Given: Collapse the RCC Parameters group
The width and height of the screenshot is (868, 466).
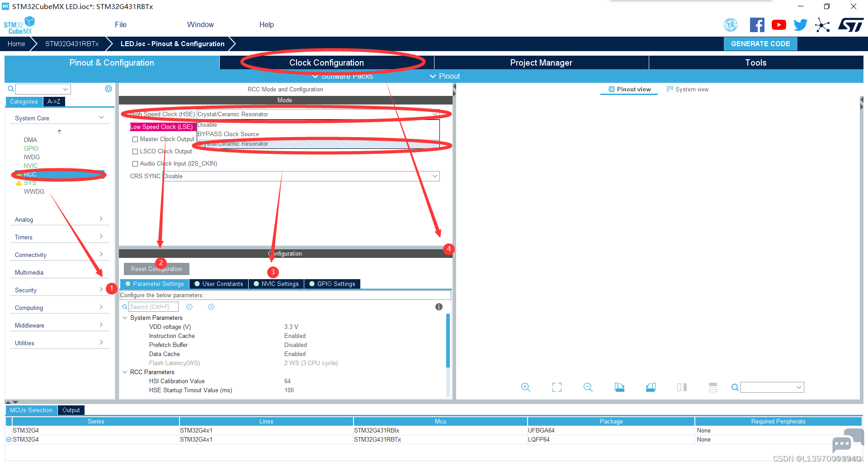Looking at the screenshot, I should point(125,372).
